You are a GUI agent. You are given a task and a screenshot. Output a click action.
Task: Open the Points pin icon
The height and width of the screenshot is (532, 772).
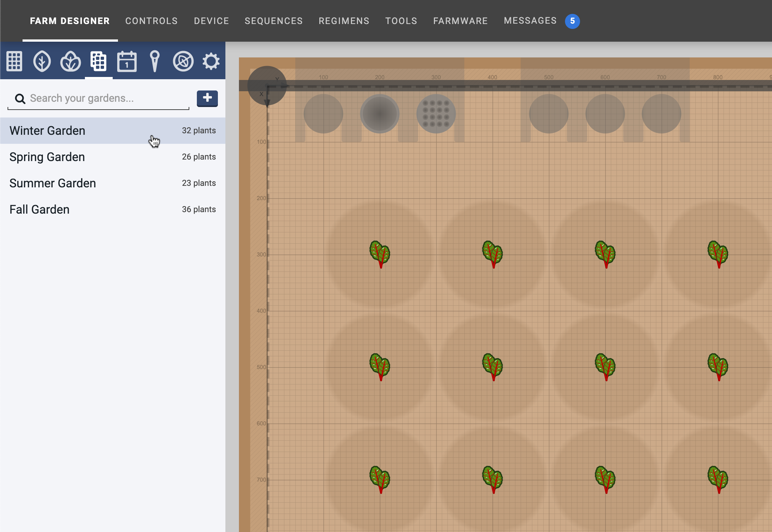(154, 61)
